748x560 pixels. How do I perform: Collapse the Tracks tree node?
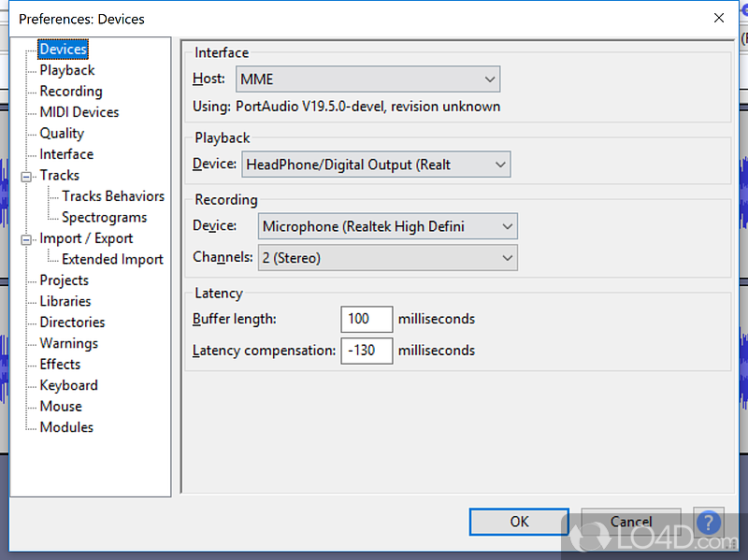(27, 177)
